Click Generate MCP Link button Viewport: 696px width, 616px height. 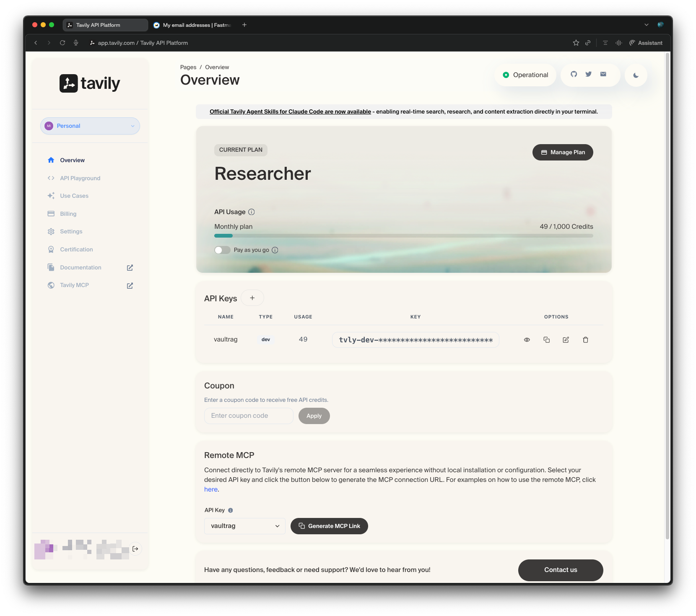point(329,526)
